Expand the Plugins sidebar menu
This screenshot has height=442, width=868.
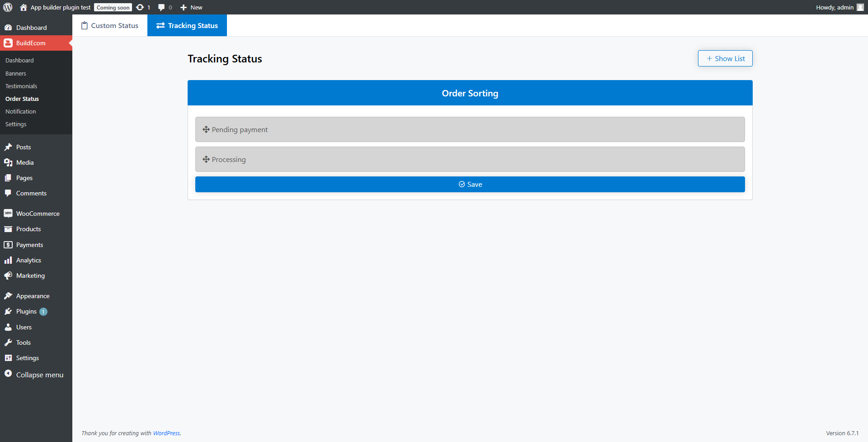click(26, 312)
